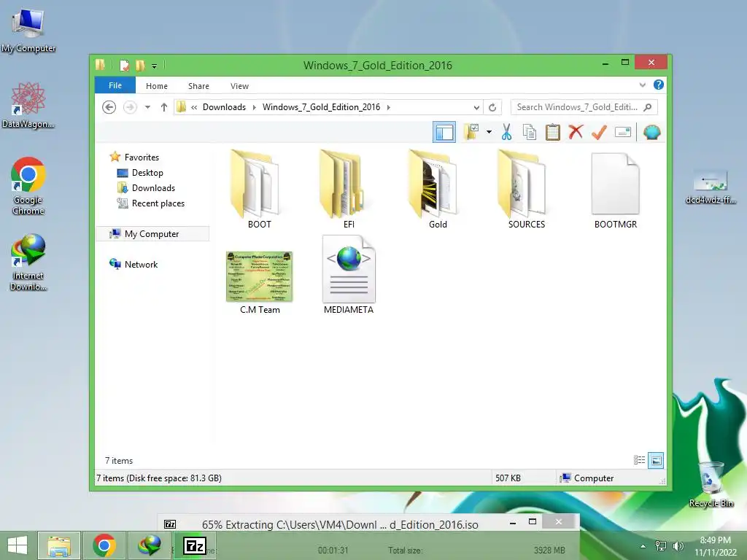Open My Computer desktop icon
The height and width of the screenshot is (560, 747).
(x=28, y=31)
